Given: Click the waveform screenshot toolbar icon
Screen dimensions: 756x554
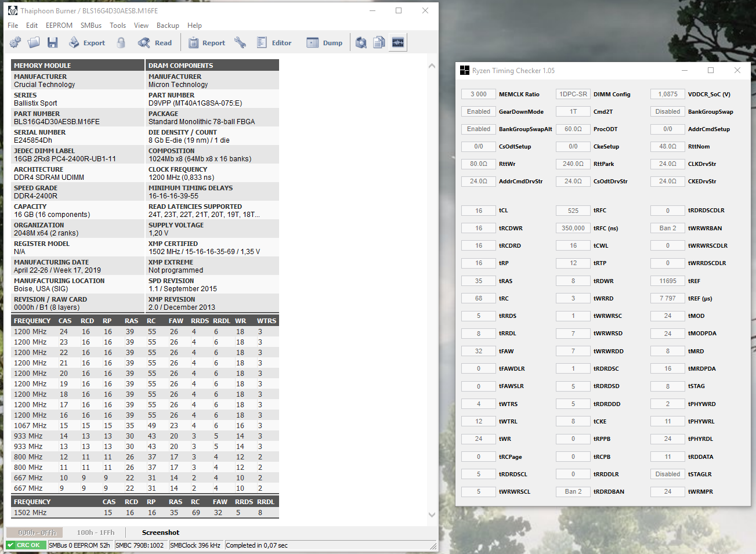Looking at the screenshot, I should tap(398, 42).
